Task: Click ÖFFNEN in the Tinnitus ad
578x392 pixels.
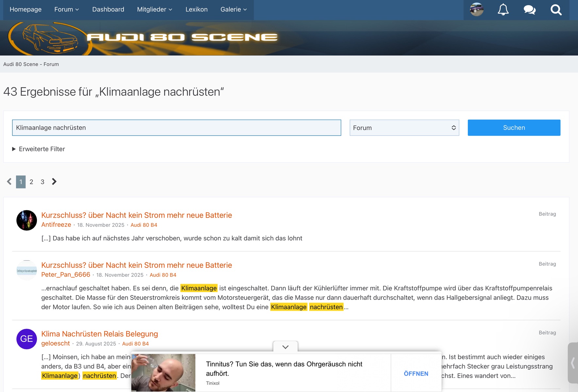Action: [416, 373]
